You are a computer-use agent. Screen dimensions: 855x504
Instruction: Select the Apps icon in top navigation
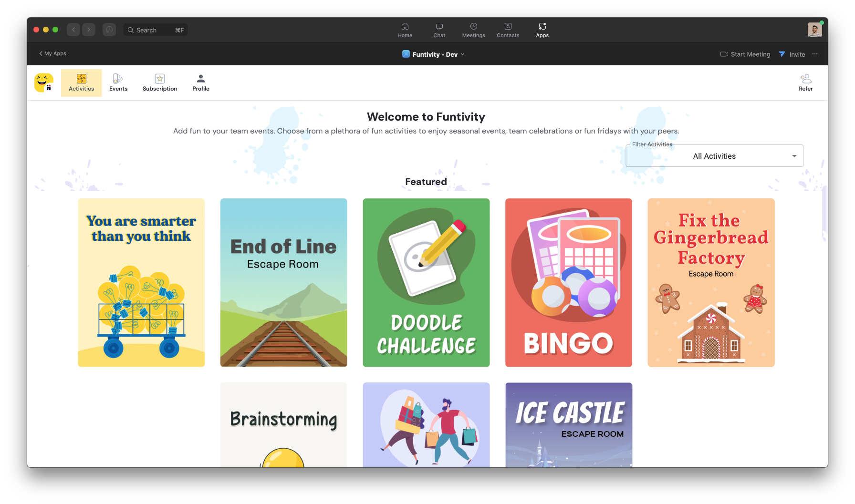point(542,26)
